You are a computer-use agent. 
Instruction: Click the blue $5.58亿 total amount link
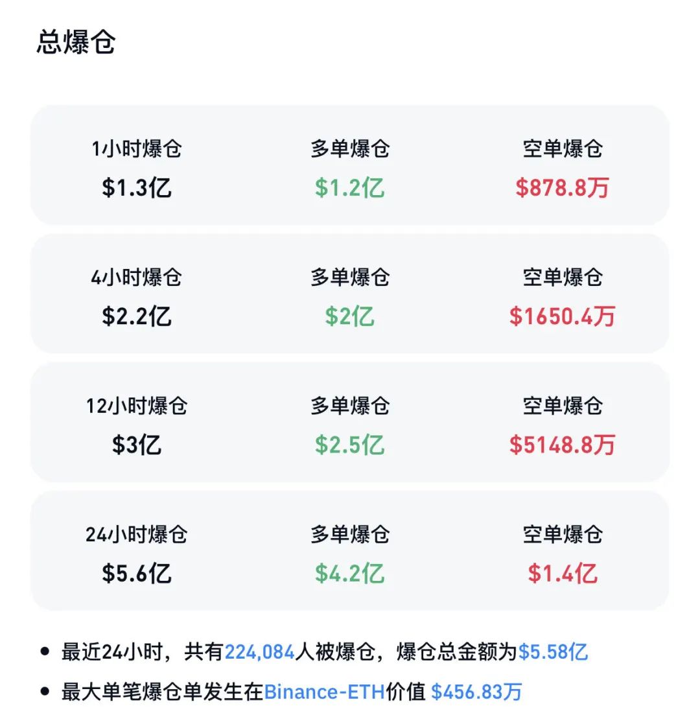click(x=553, y=652)
